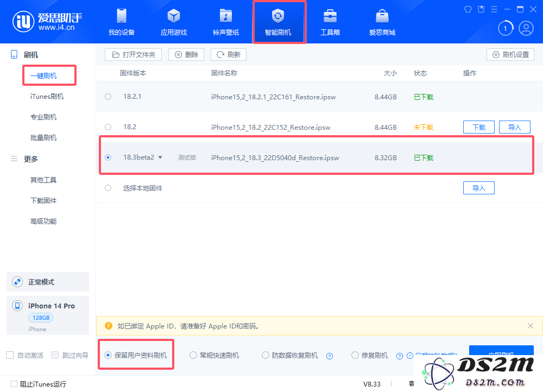Open 批量刷机 in sidebar
Image resolution: width=543 pixels, height=392 pixels.
pos(43,138)
